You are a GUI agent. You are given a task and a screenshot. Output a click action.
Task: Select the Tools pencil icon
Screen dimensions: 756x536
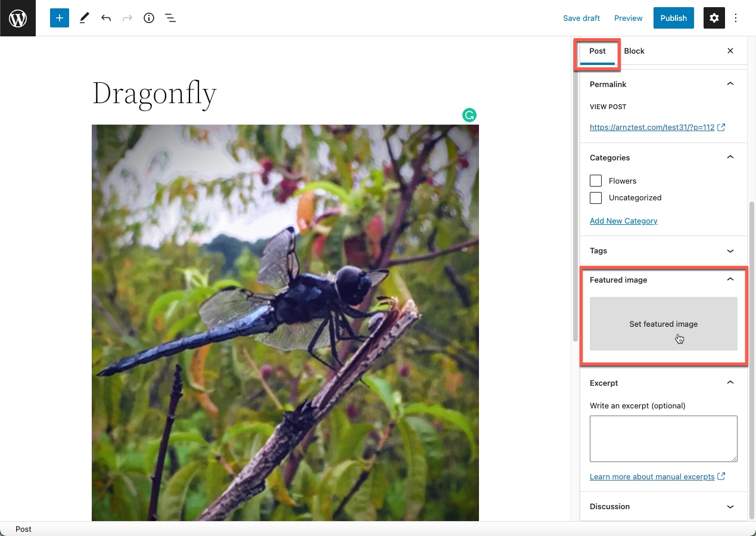click(84, 18)
